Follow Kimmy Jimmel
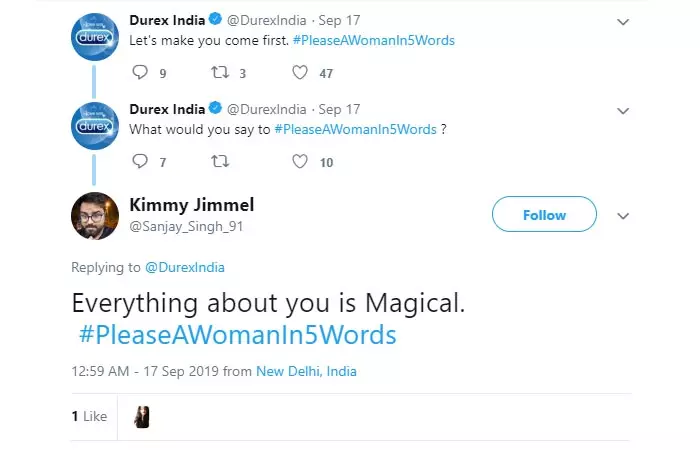Image resolution: width=700 pixels, height=450 pixels. pyautogui.click(x=544, y=215)
